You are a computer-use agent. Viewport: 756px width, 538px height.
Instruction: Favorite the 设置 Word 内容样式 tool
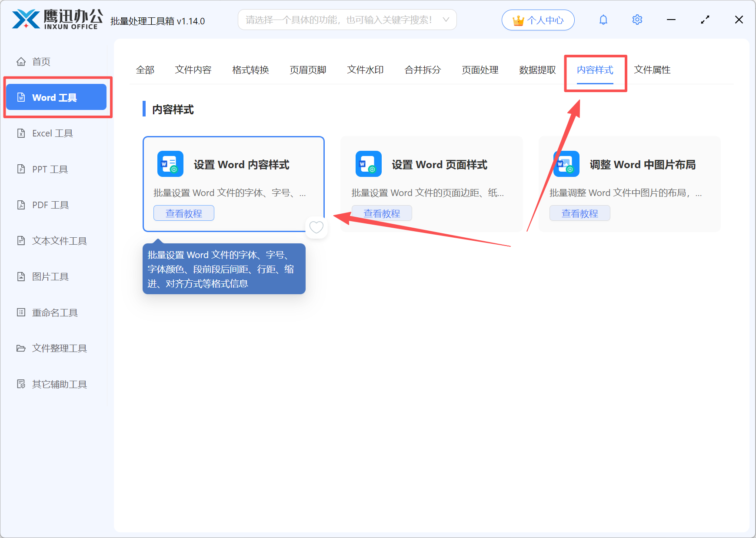click(x=316, y=227)
